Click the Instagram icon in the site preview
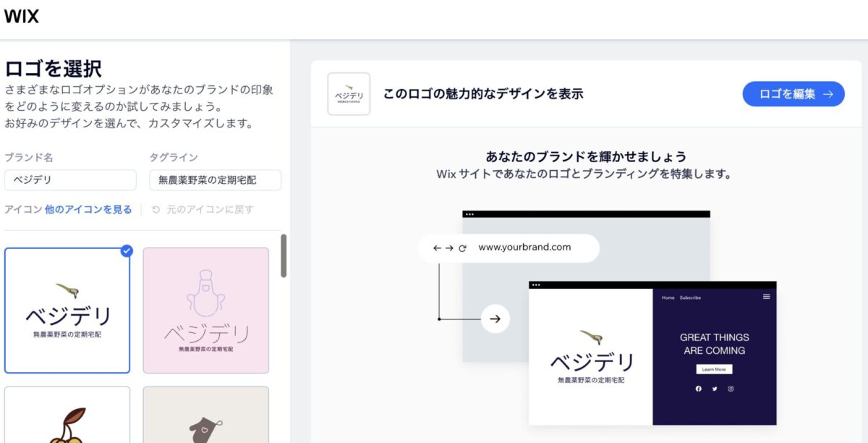 coord(731,389)
